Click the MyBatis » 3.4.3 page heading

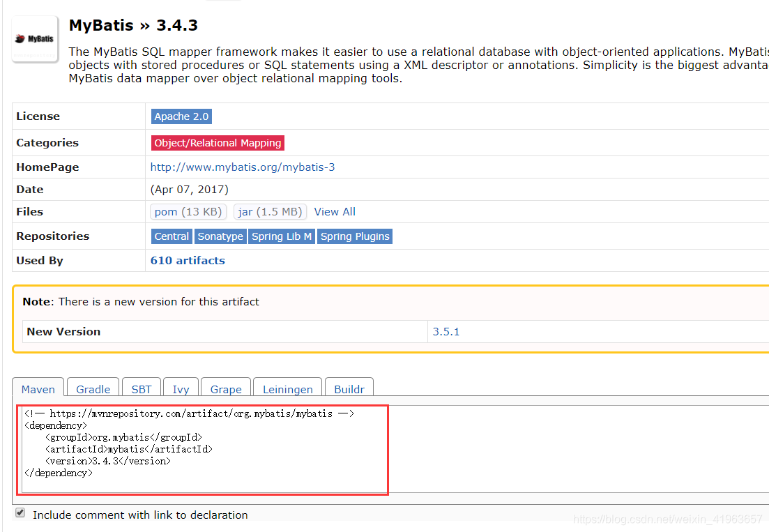coord(133,25)
